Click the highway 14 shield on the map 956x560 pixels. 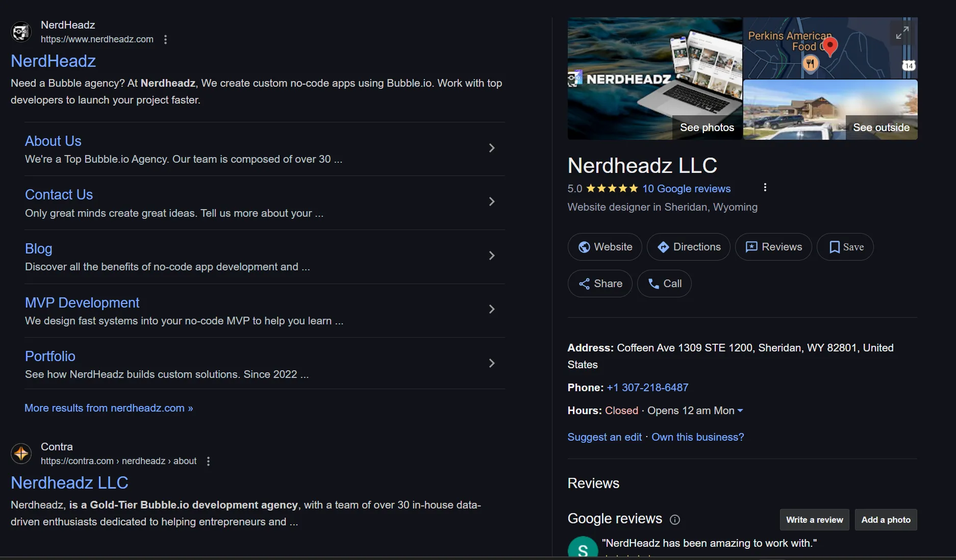tap(909, 66)
